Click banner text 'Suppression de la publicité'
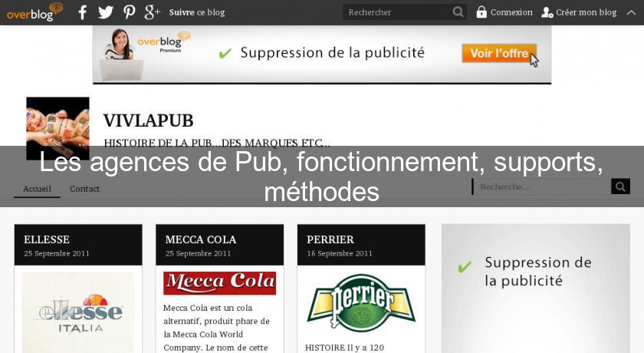 [332, 53]
